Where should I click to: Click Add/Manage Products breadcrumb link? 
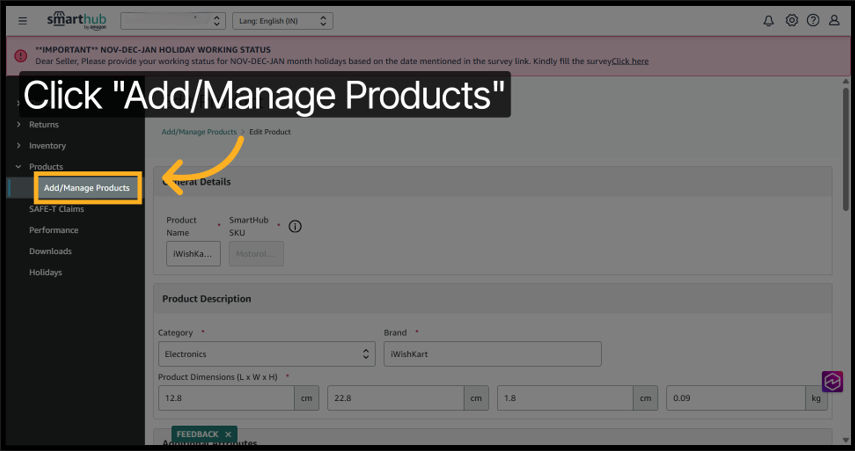(199, 132)
